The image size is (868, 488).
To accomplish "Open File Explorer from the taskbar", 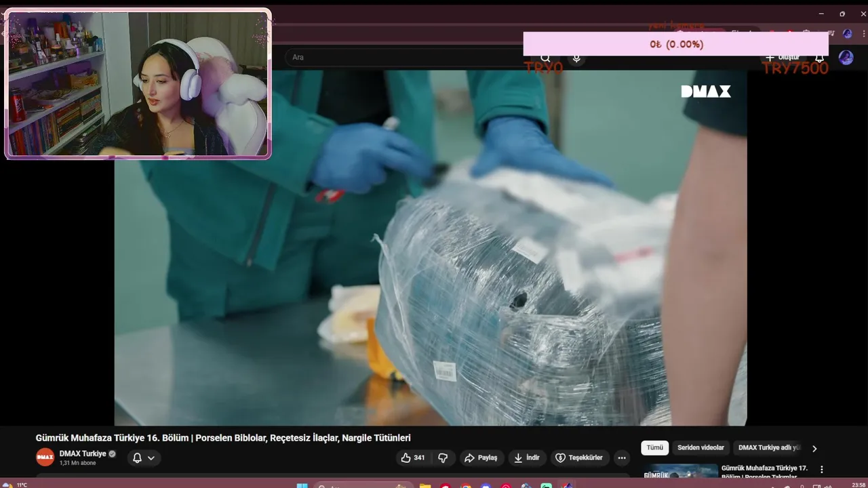I will [x=425, y=485].
